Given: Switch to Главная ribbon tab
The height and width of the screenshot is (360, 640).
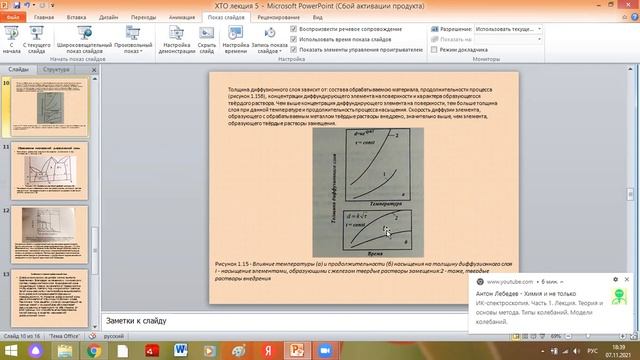Looking at the screenshot, I should click(x=44, y=17).
